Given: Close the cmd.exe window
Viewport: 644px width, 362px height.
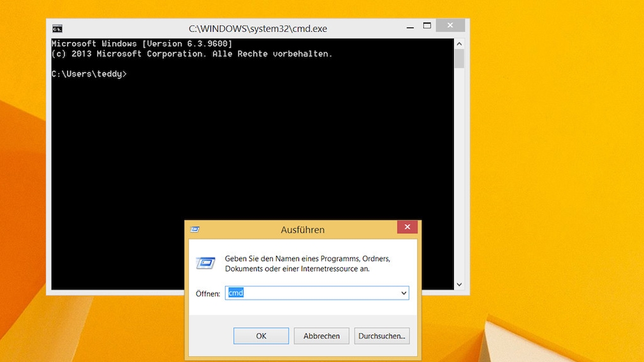Looking at the screenshot, I should tap(450, 25).
